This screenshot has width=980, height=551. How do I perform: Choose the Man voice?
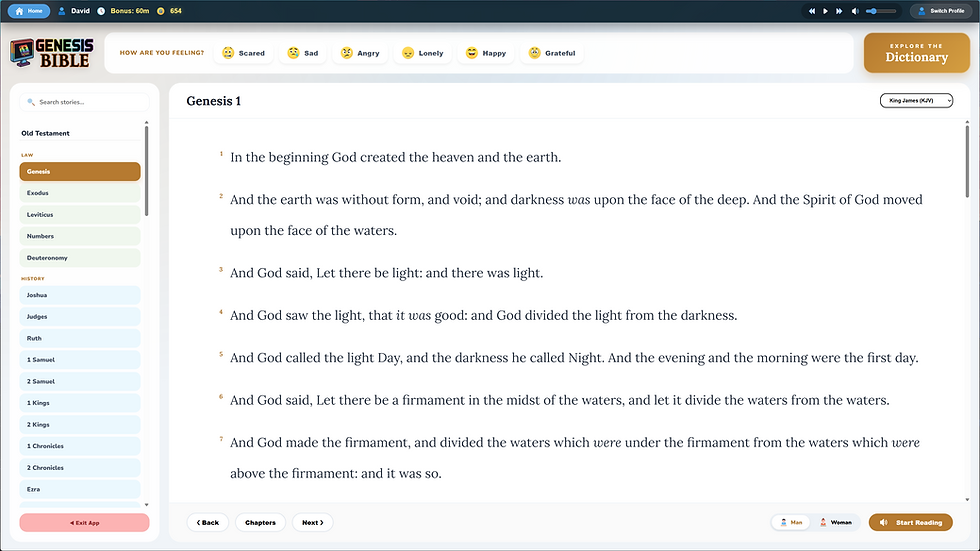coord(791,522)
